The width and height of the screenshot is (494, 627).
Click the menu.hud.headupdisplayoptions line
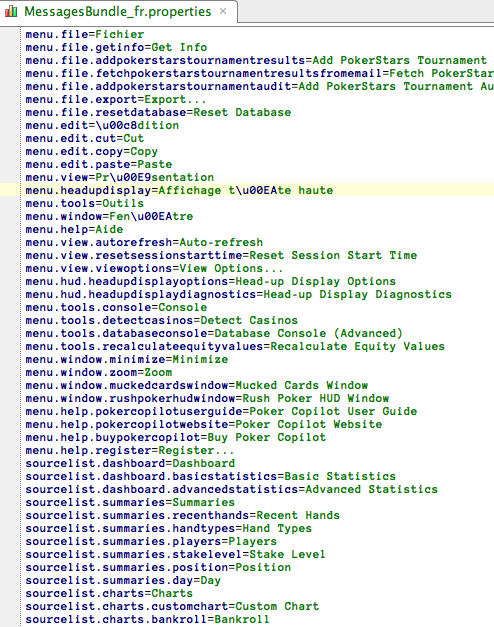pyautogui.click(x=211, y=281)
